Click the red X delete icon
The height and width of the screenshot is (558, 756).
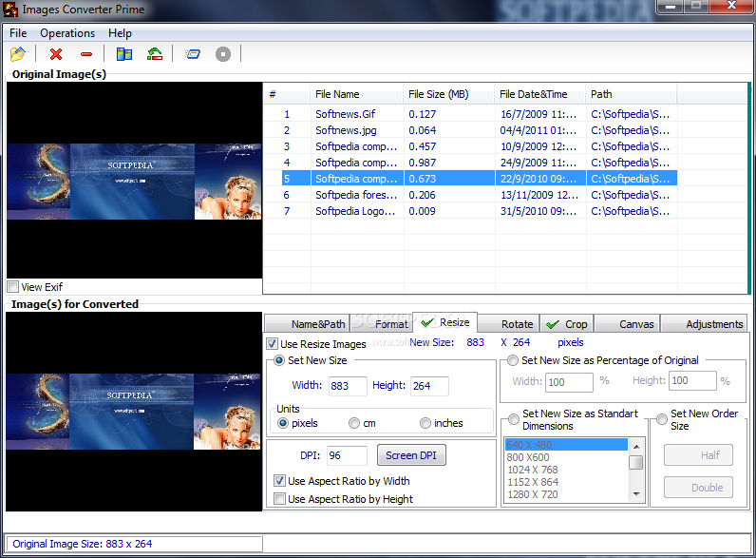[x=56, y=53]
